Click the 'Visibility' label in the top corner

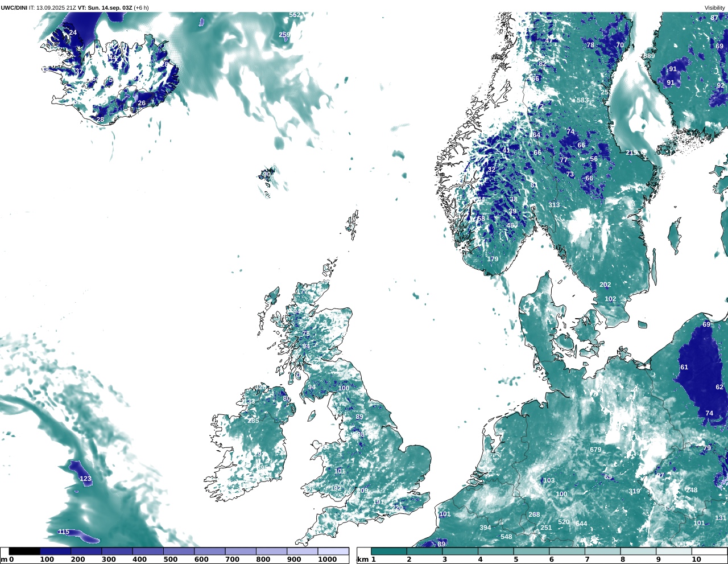click(715, 8)
